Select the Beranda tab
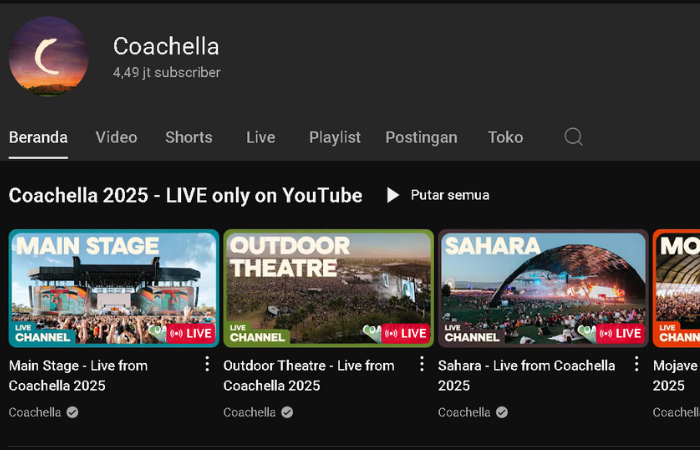 point(38,138)
